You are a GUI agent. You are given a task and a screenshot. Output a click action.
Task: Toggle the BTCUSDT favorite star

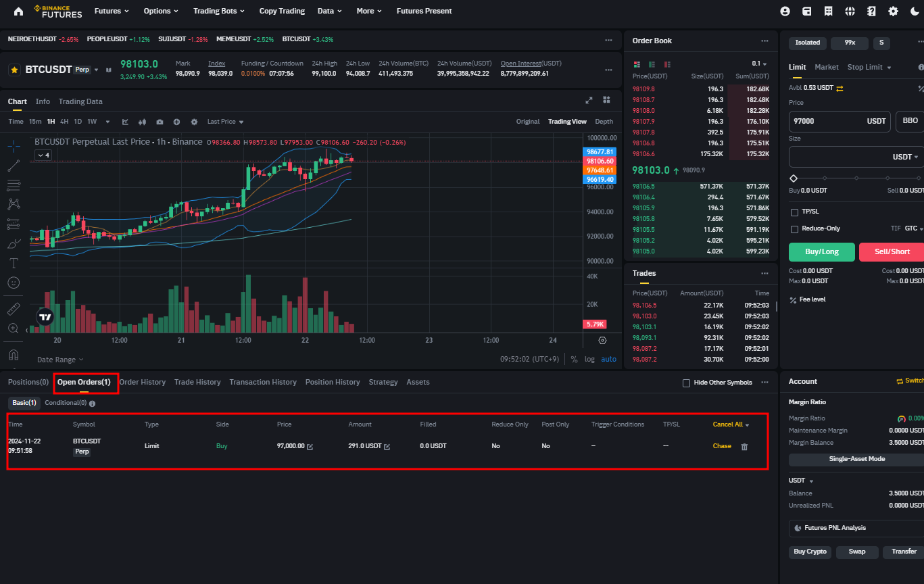[14, 70]
